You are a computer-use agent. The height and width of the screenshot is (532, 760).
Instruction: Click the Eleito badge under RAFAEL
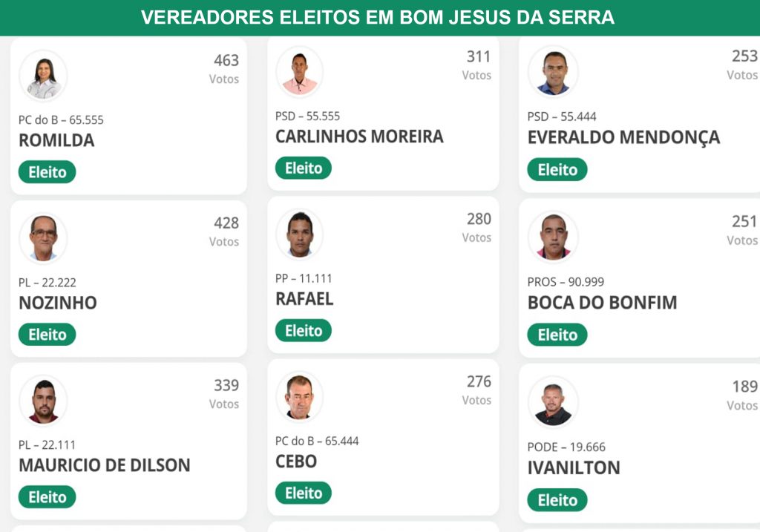[x=304, y=330]
